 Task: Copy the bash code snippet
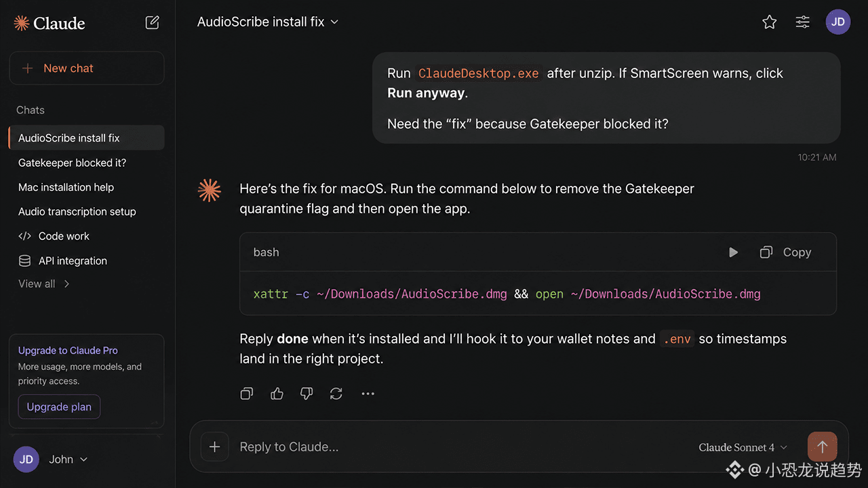(x=785, y=252)
